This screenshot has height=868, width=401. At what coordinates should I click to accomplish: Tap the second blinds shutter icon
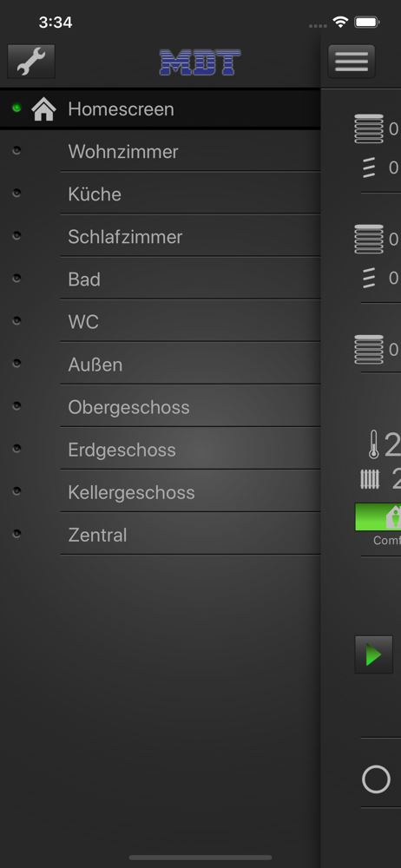click(369, 240)
